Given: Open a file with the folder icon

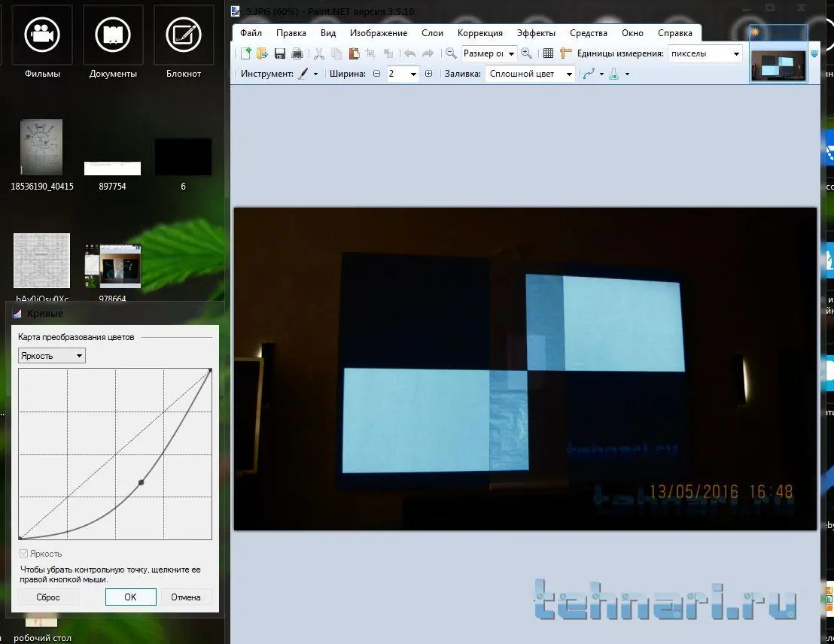Looking at the screenshot, I should [x=262, y=53].
